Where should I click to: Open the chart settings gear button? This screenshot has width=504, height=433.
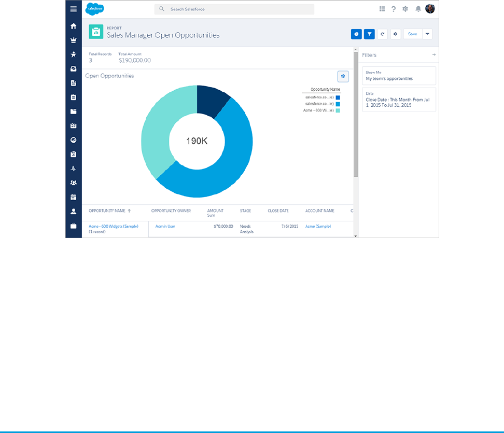click(343, 76)
